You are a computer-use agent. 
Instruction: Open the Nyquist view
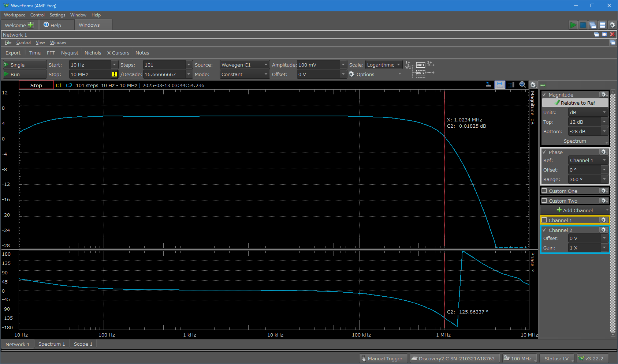tap(70, 53)
